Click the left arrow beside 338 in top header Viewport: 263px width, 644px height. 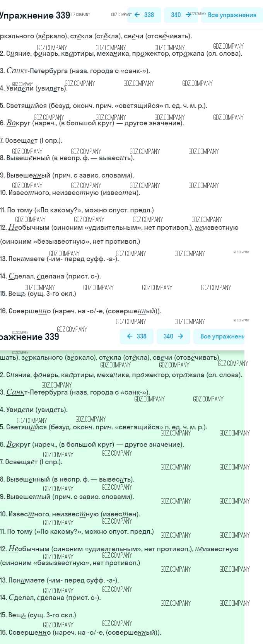137,15
